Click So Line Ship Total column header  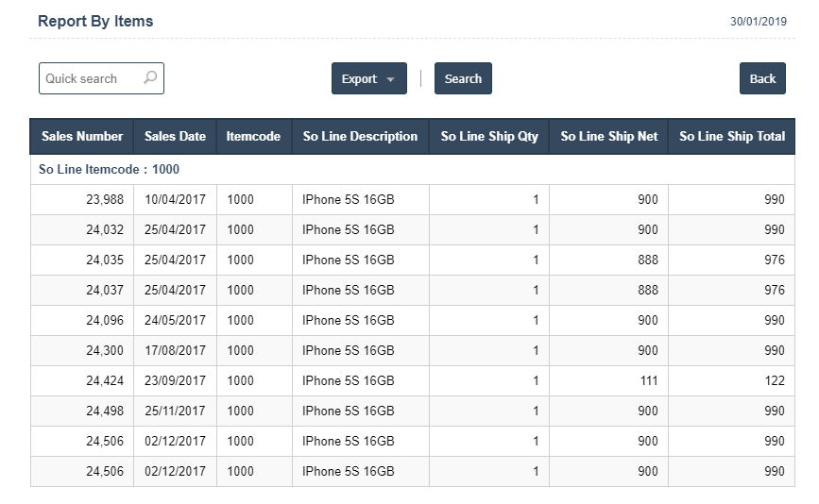click(732, 136)
